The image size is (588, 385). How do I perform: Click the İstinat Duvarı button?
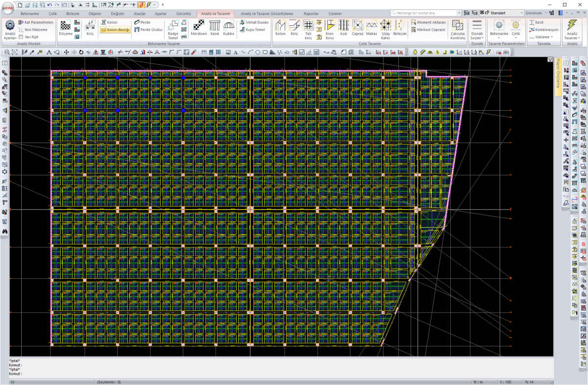[254, 22]
